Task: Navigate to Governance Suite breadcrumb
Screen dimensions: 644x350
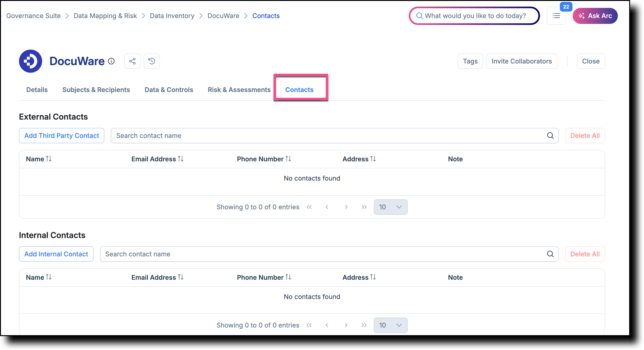Action: [34, 16]
